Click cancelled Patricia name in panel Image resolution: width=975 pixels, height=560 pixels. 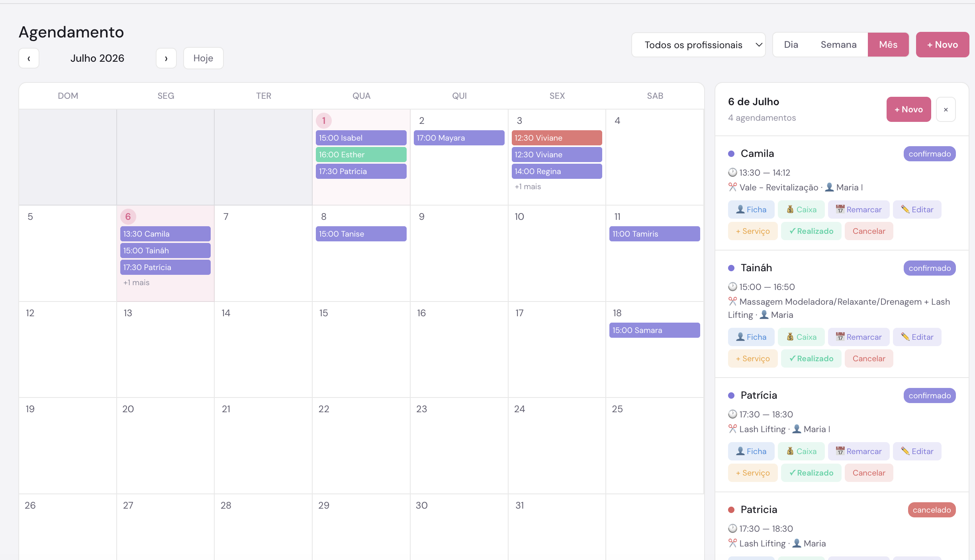point(759,510)
